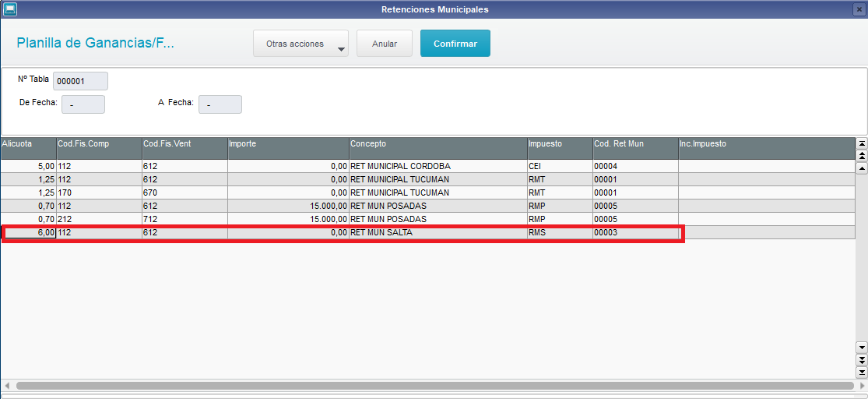Jump to last row with bottom arrow
The height and width of the screenshot is (399, 868).
pyautogui.click(x=861, y=372)
